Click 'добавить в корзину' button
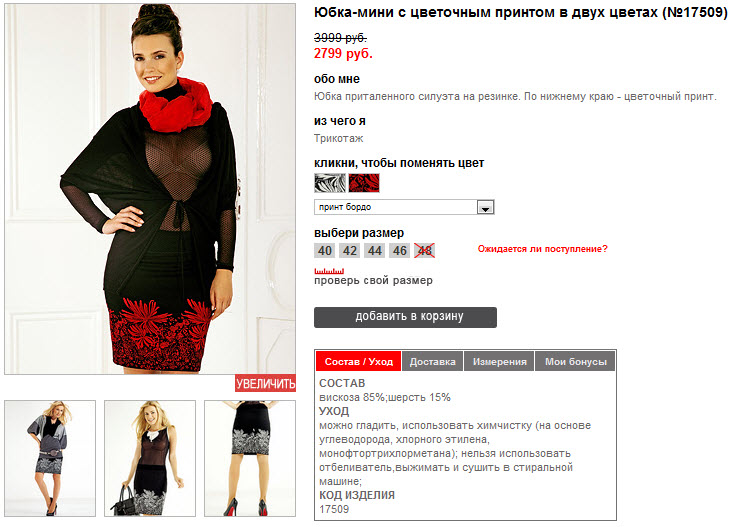 [405, 317]
